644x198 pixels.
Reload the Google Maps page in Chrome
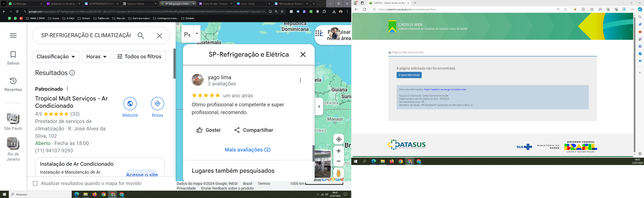[x=17, y=12]
